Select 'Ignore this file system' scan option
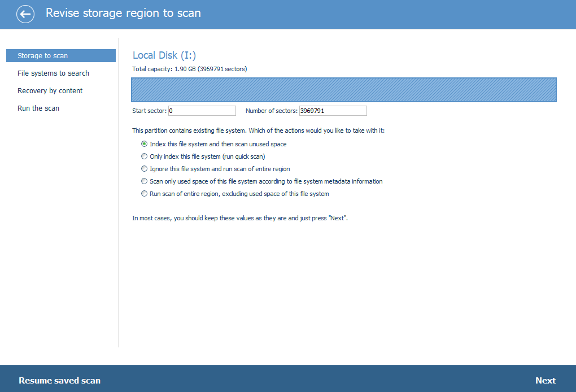Viewport: 576px width, 392px height. coord(145,169)
